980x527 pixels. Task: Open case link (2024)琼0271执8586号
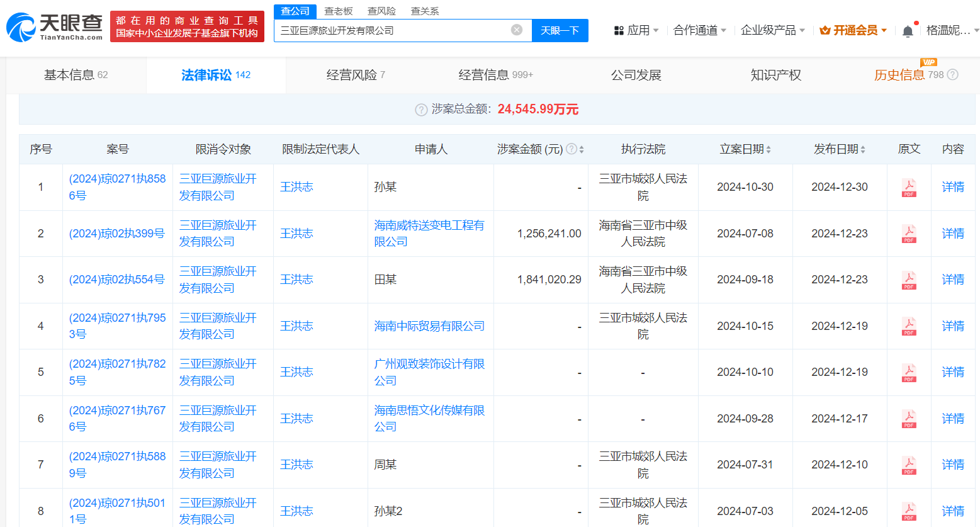(117, 187)
